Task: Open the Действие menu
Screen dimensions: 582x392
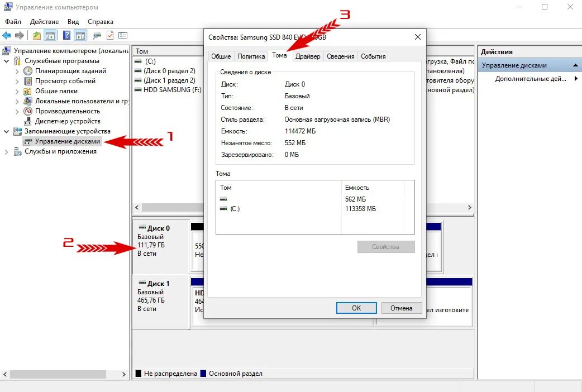Action: tap(44, 22)
